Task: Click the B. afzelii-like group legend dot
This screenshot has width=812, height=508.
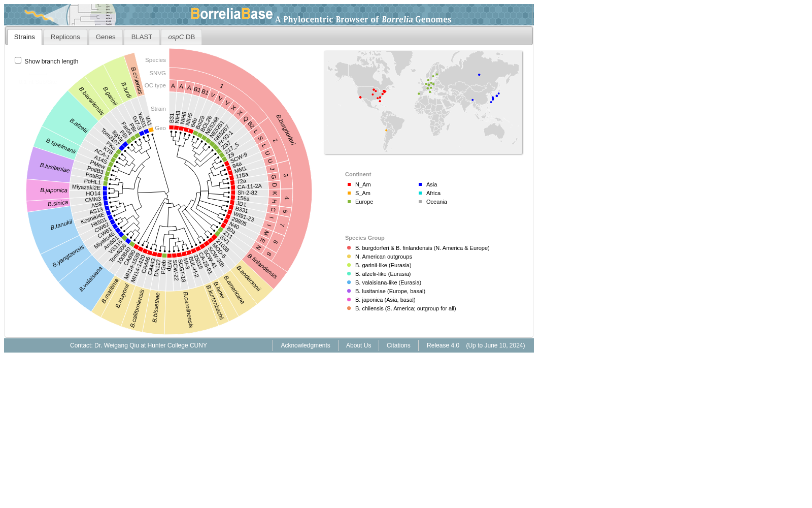Action: pyautogui.click(x=349, y=274)
